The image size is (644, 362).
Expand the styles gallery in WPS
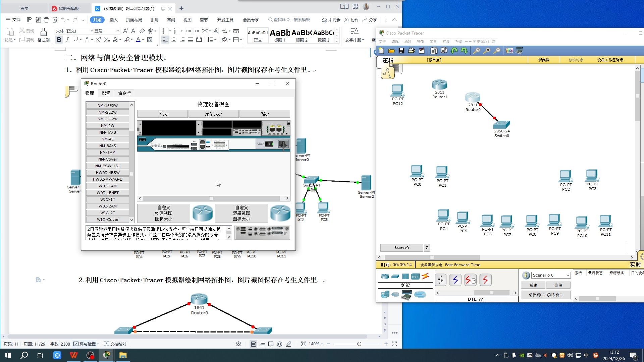pyautogui.click(x=337, y=41)
